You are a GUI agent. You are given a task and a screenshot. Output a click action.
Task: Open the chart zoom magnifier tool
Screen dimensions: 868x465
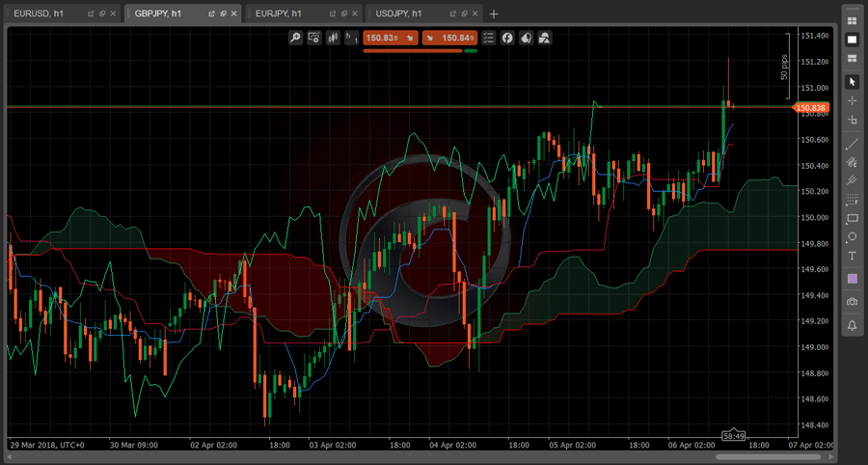tap(296, 38)
